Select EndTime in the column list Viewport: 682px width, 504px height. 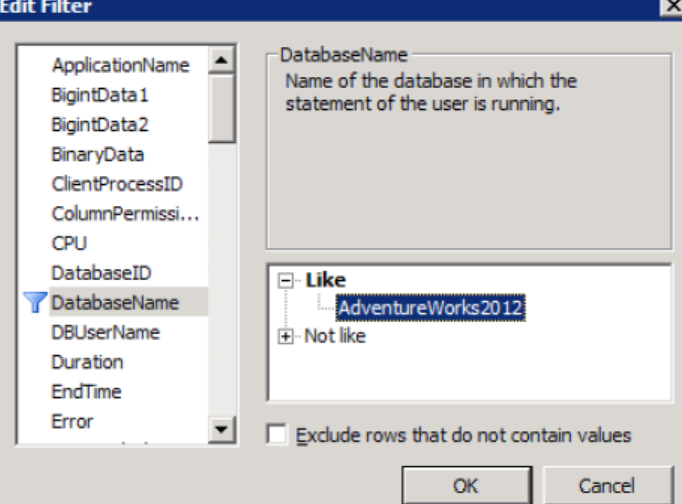pos(86,392)
